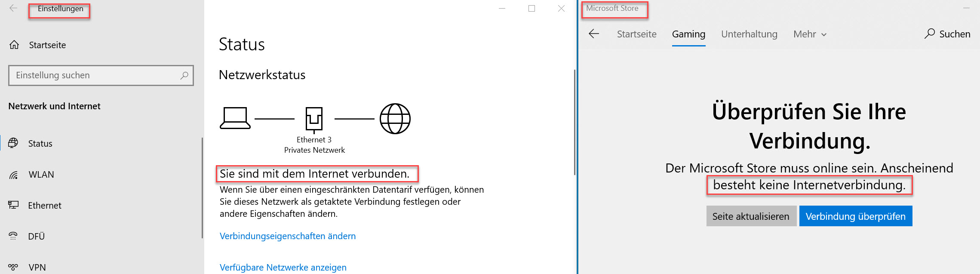Click the settings sidebar vertical scrollbar

[202, 188]
